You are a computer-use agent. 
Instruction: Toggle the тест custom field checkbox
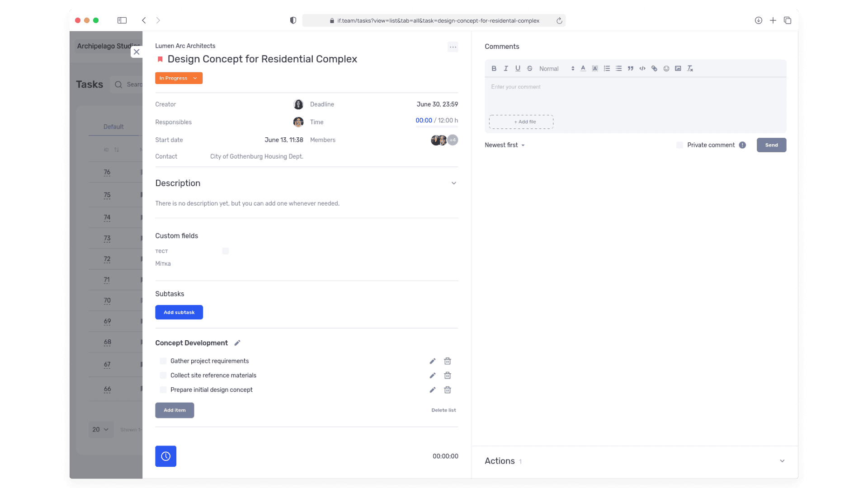coord(226,251)
